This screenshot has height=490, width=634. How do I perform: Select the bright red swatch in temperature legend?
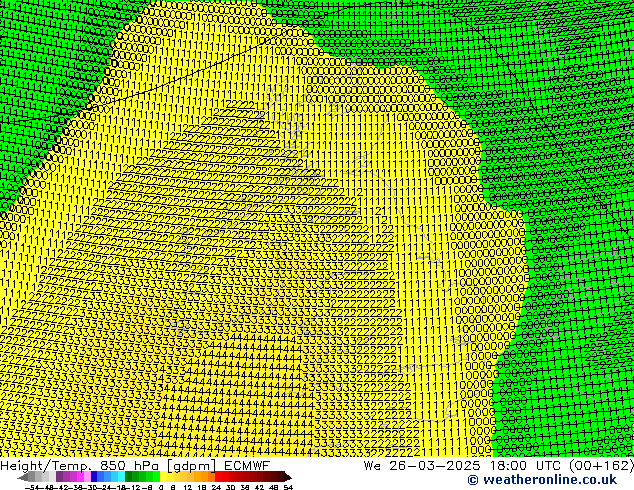click(x=218, y=477)
